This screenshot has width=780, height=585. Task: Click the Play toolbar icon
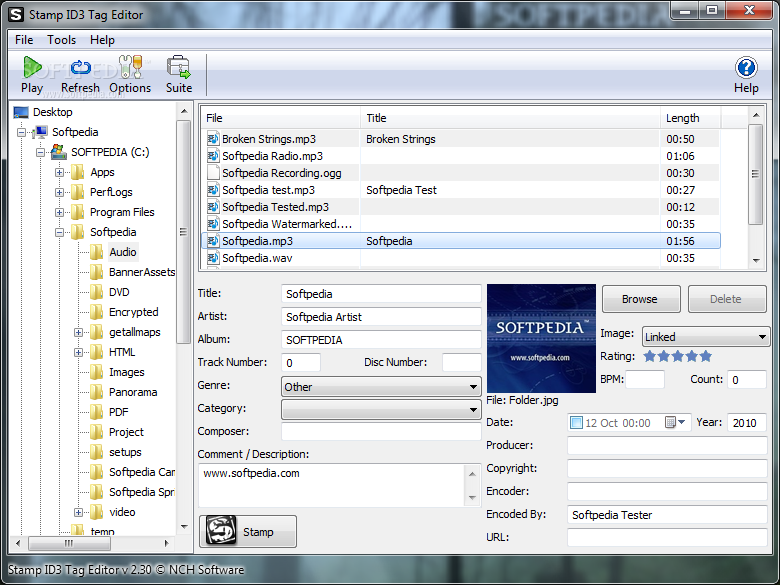click(x=32, y=67)
